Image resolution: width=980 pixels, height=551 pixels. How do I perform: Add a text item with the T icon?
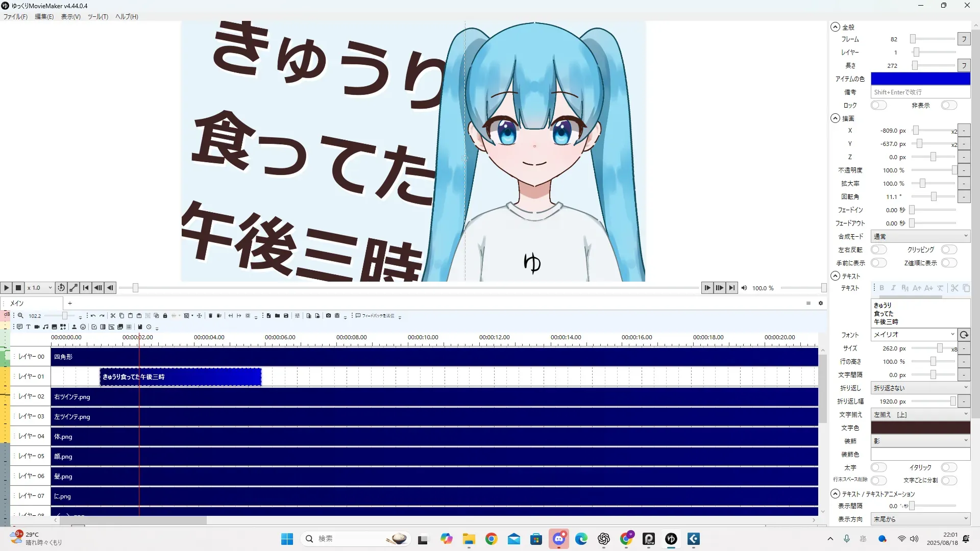[x=28, y=327]
